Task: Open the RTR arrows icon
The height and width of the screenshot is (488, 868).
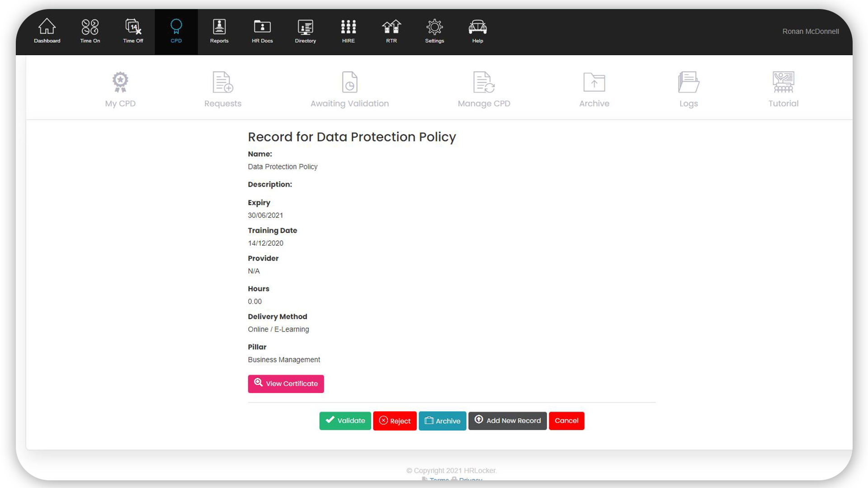Action: click(392, 27)
